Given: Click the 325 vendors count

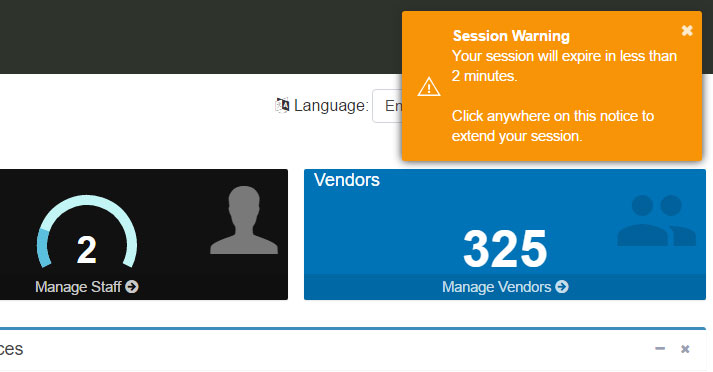Looking at the screenshot, I should pyautogui.click(x=505, y=249).
